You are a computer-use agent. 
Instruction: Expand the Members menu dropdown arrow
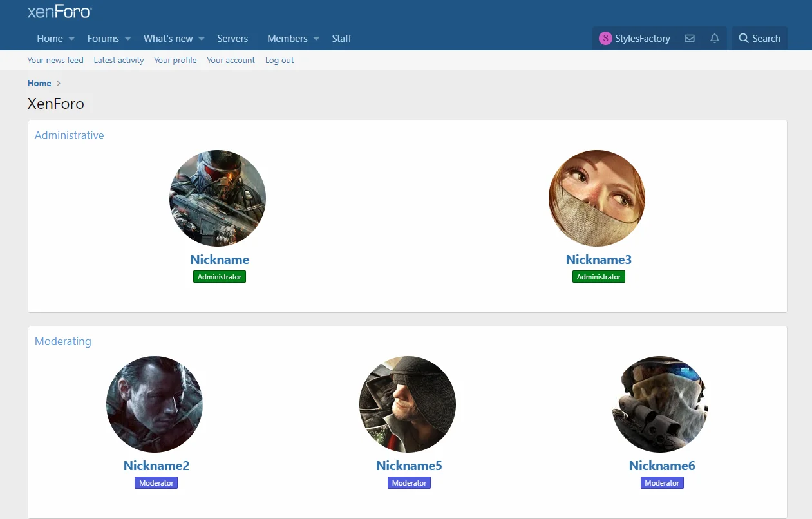tap(316, 39)
